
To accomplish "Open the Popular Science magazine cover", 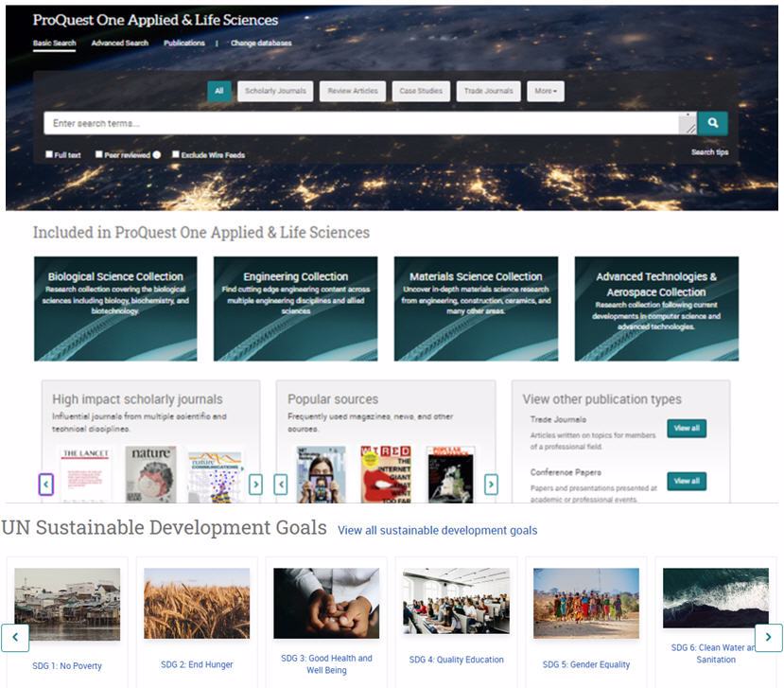I will click(450, 475).
